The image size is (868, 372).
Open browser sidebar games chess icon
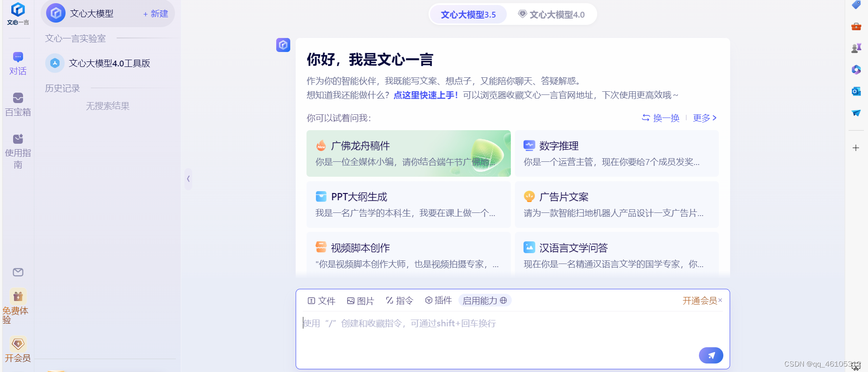point(856,48)
